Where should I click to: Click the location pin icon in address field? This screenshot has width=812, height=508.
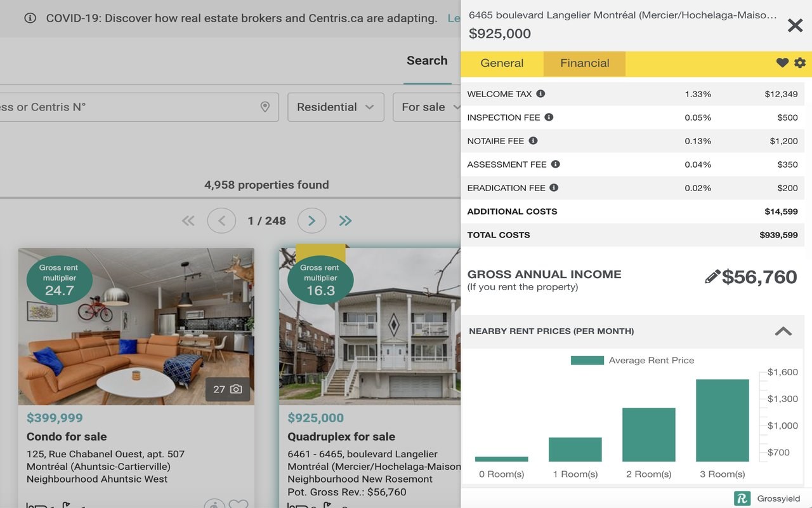click(265, 107)
